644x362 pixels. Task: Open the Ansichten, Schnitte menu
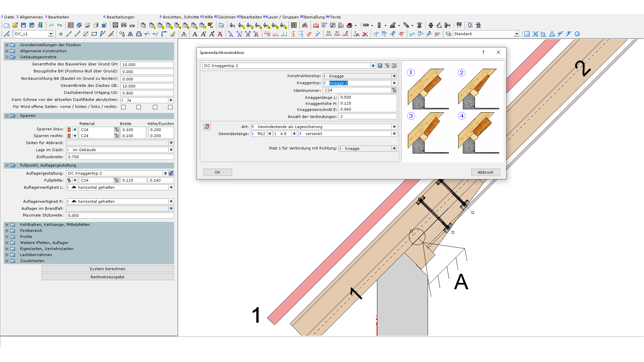point(180,17)
